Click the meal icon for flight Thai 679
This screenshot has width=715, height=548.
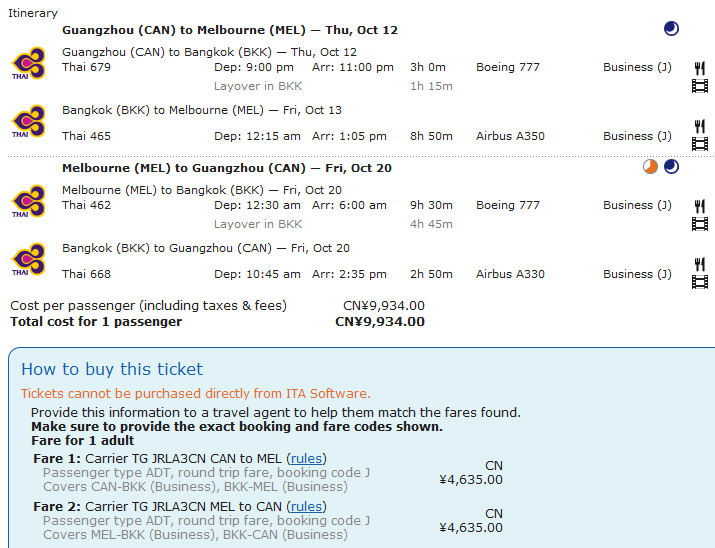point(700,68)
